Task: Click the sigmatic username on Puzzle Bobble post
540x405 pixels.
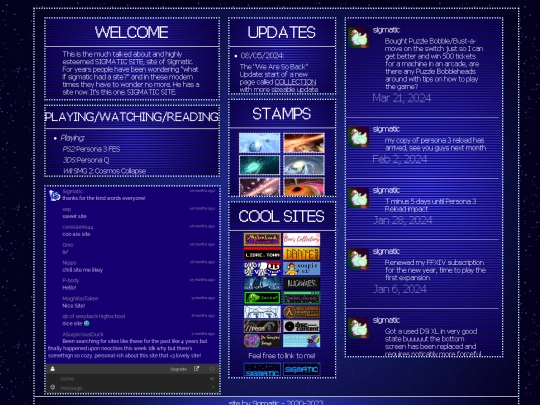Action: click(x=386, y=30)
